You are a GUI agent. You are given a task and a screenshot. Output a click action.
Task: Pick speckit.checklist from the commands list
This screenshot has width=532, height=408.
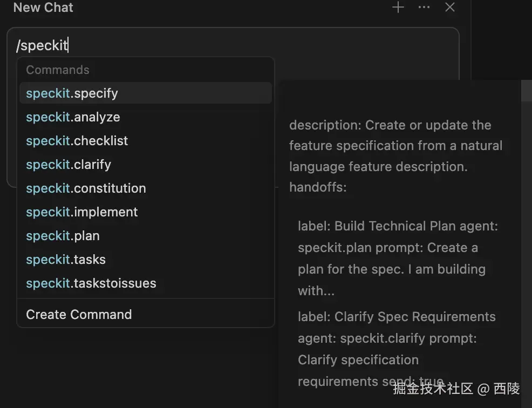tap(77, 141)
